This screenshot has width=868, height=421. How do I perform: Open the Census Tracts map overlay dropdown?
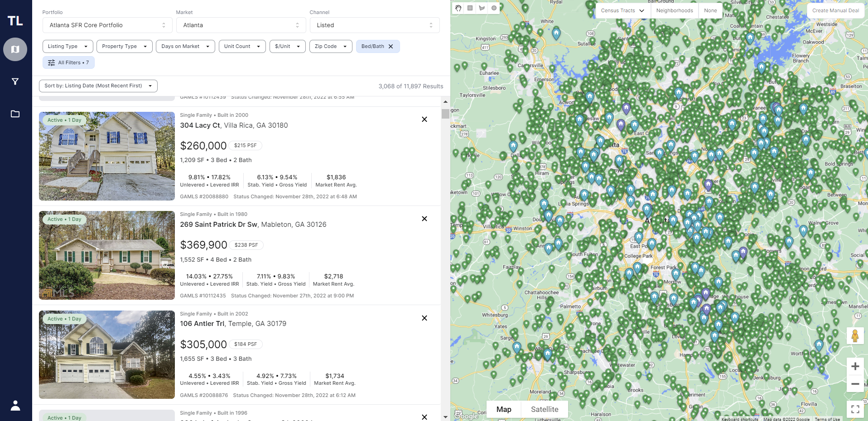(x=623, y=10)
